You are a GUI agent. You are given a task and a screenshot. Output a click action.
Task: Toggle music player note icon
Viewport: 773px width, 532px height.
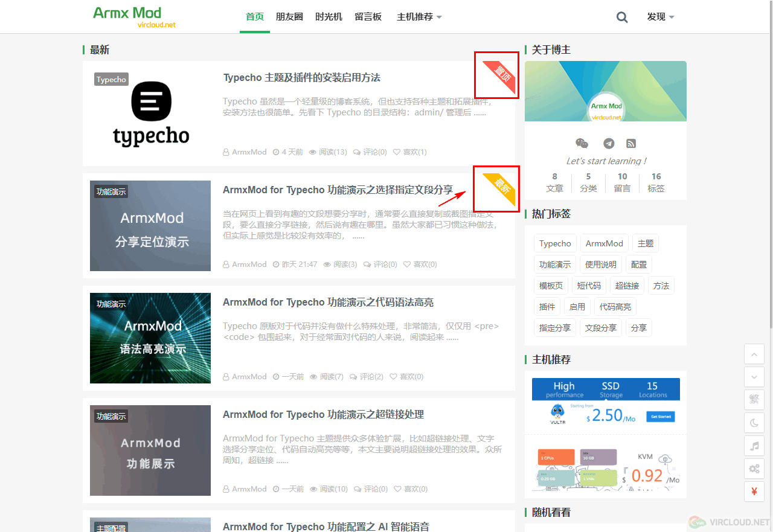(x=754, y=445)
